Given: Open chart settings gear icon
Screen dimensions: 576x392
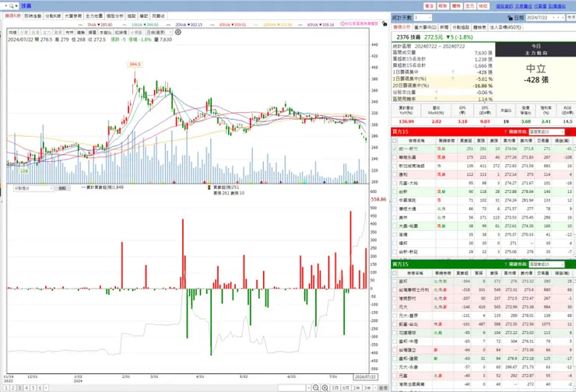Looking at the screenshot, I should (178, 33).
